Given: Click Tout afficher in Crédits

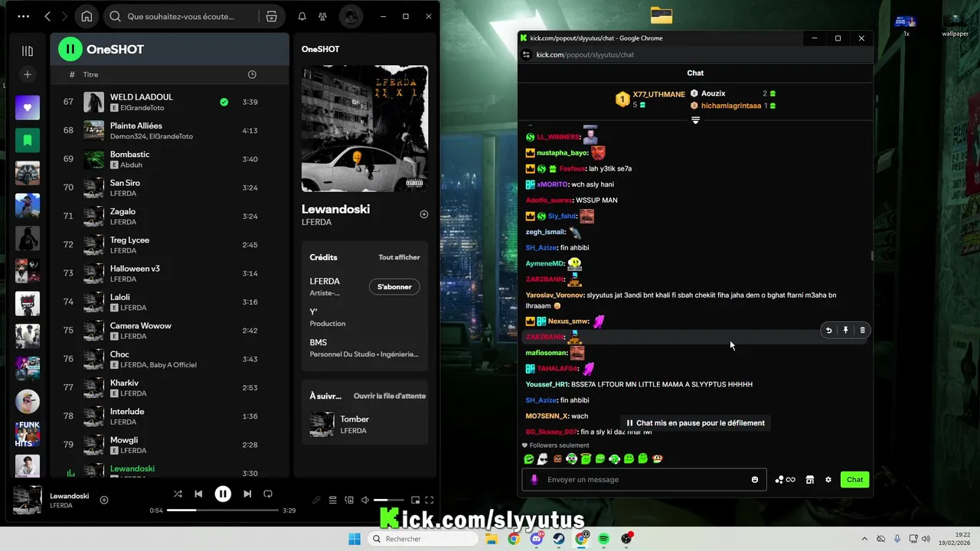Looking at the screenshot, I should [399, 257].
